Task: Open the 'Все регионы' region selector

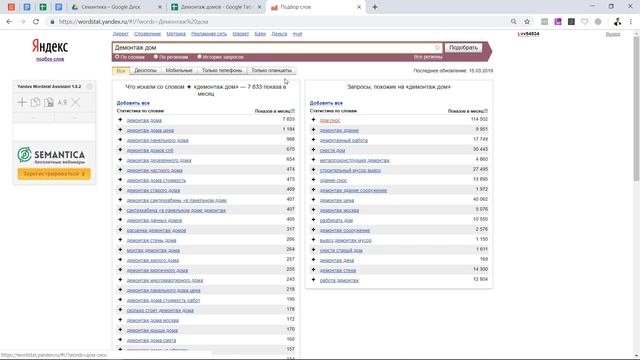Action: click(428, 57)
